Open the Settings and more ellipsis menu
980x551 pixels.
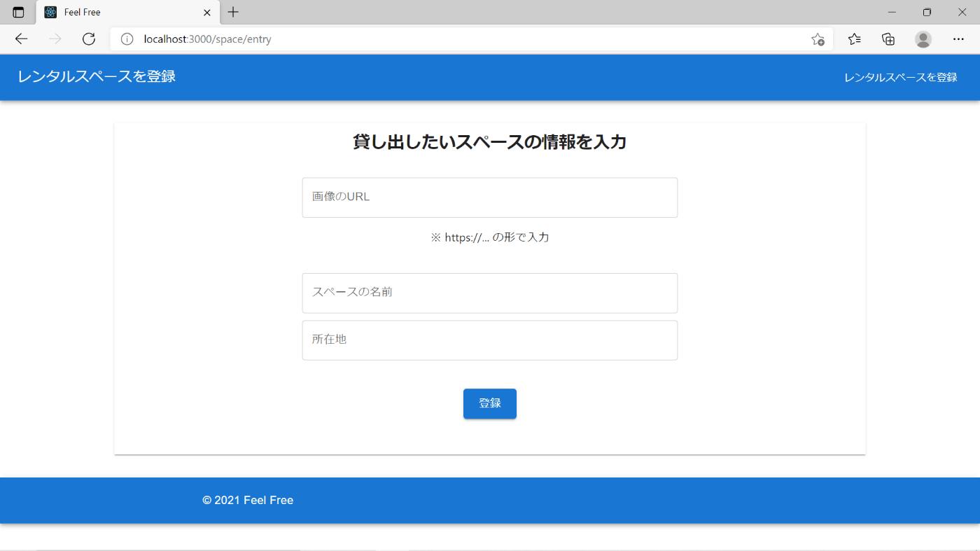(958, 39)
